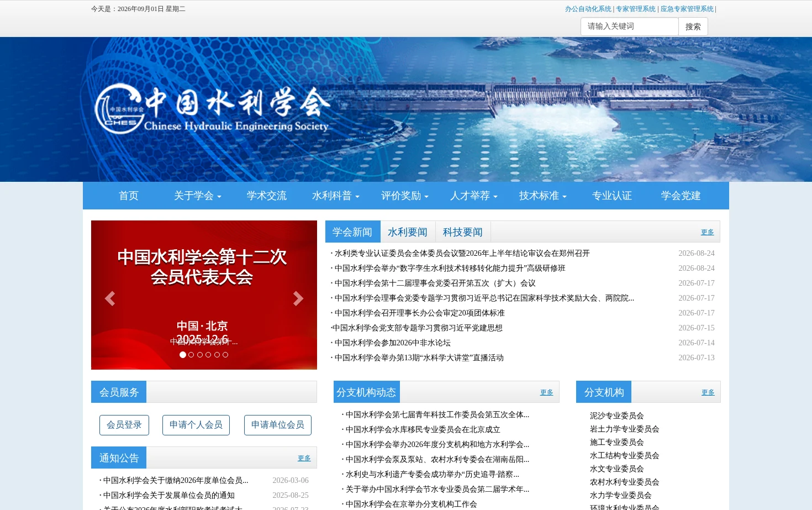Go to previous carousel slide arrow

coord(110,298)
